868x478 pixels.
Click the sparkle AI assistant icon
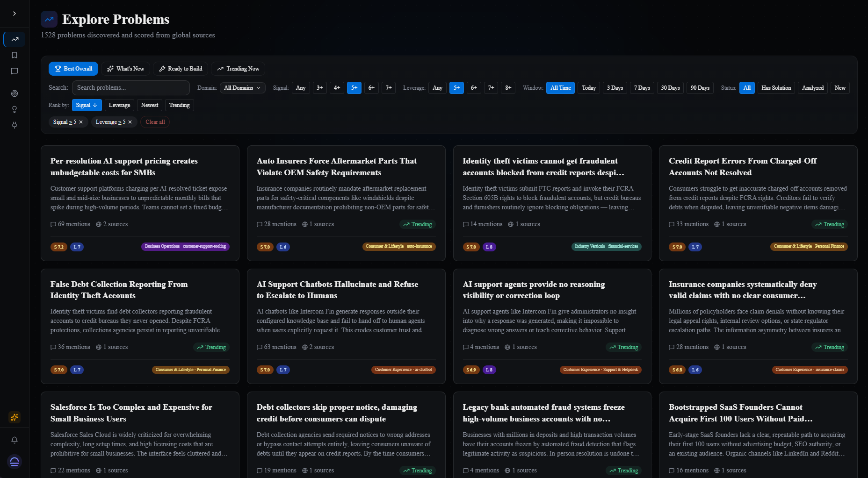14,417
